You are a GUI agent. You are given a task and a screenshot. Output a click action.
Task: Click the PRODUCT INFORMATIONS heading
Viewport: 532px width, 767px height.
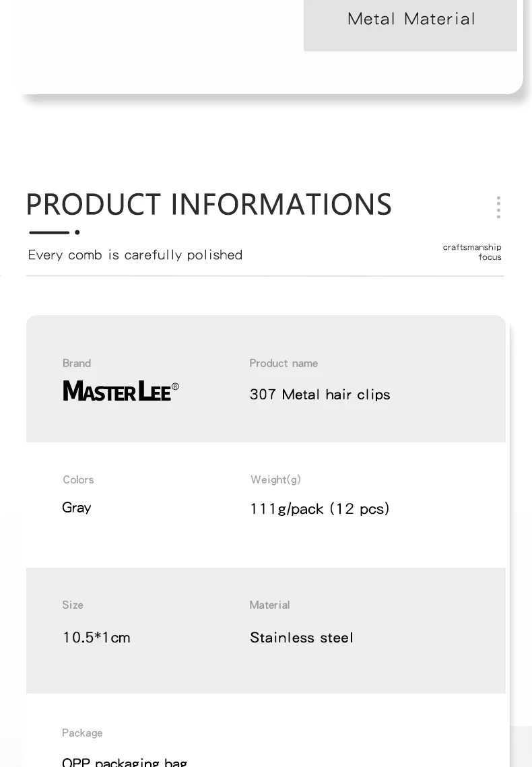[209, 204]
